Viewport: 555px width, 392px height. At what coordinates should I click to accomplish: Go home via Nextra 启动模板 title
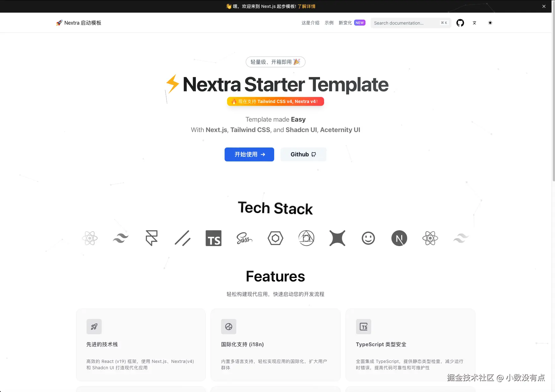click(83, 23)
